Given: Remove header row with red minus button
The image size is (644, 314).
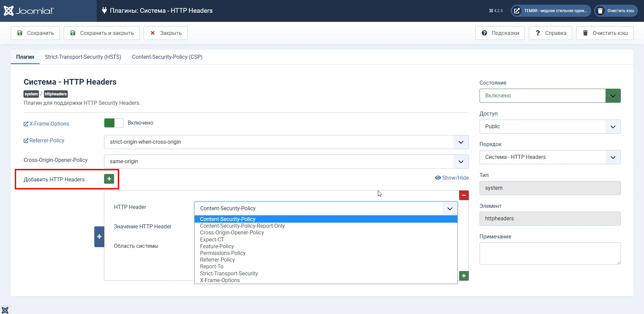Looking at the screenshot, I should (464, 195).
